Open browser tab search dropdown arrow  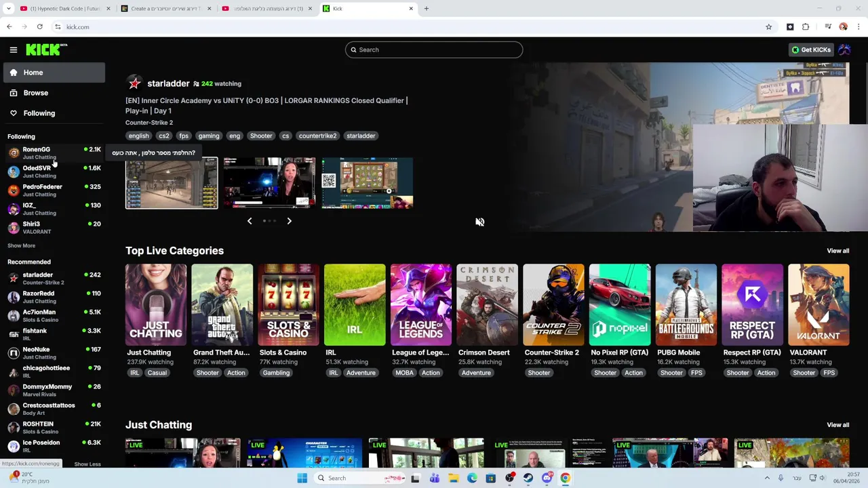pyautogui.click(x=8, y=9)
